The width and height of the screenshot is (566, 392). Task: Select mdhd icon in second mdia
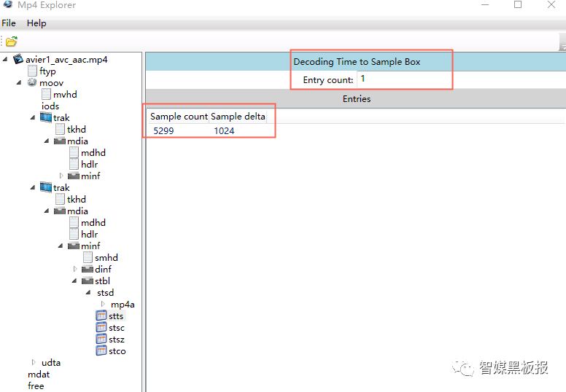click(74, 222)
